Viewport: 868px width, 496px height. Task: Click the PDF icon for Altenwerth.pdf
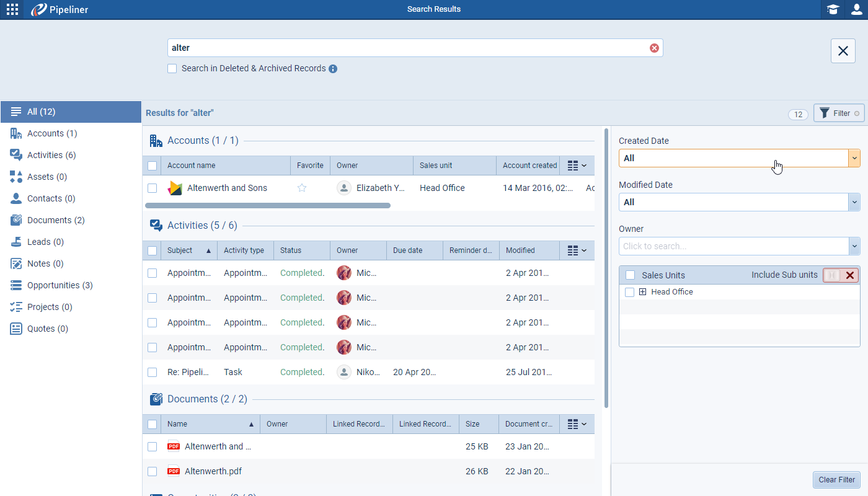pyautogui.click(x=174, y=471)
